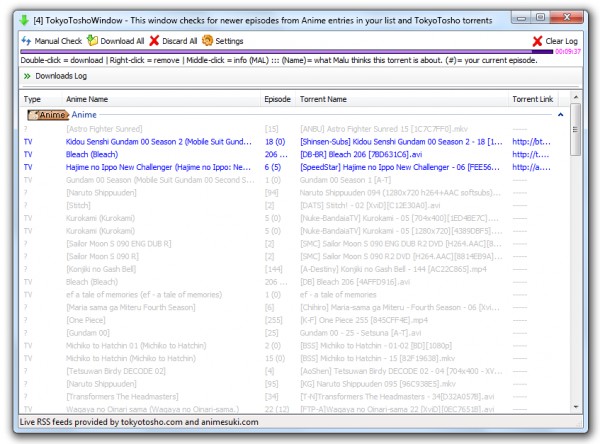The image size is (600, 444).
Task: Click the Clear Log label
Action: point(561,41)
